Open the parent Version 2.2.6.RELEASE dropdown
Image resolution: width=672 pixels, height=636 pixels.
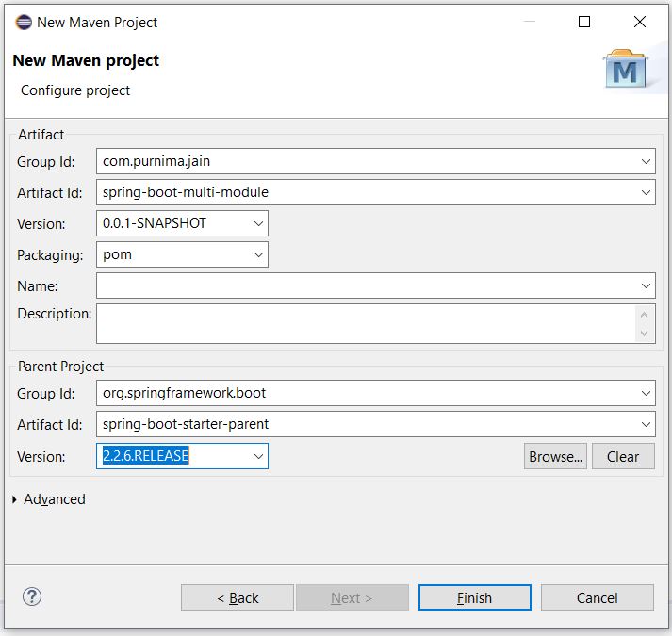coord(258,456)
